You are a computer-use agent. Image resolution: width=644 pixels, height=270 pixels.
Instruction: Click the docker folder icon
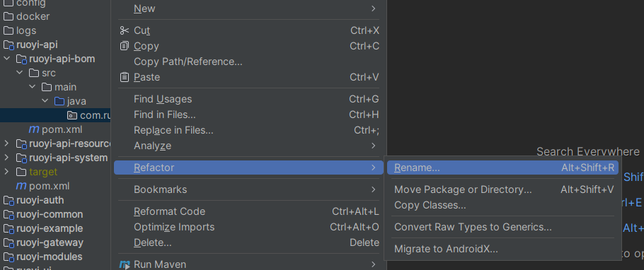tap(8, 17)
